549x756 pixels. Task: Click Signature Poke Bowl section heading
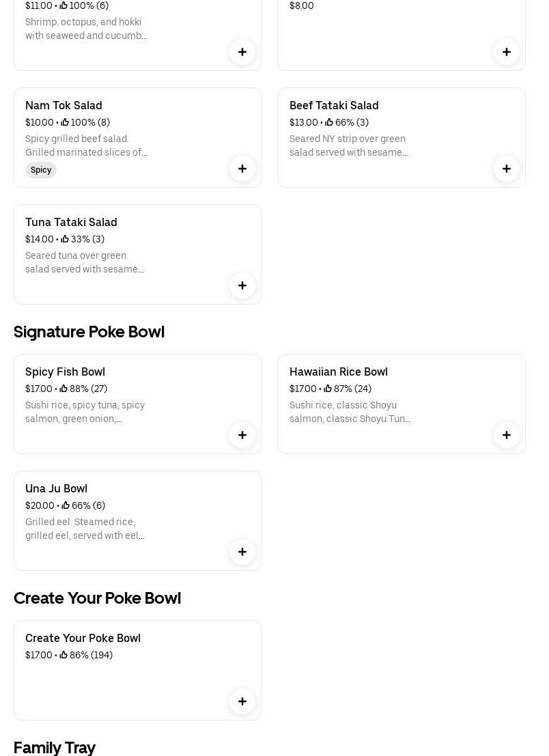coord(89,332)
